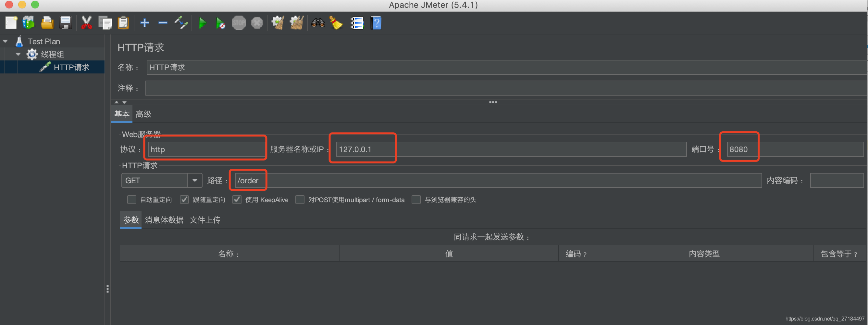
Task: Click the 编码? column header
Action: (x=577, y=254)
